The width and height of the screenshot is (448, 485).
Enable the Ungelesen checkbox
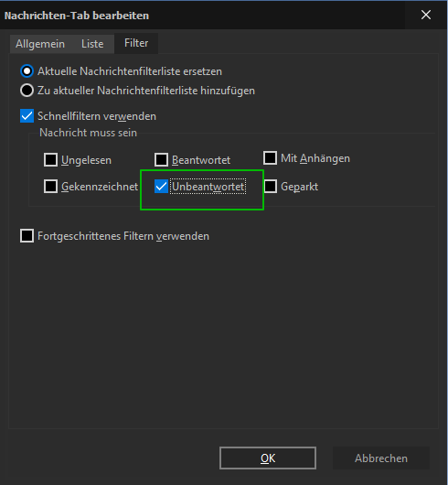(x=50, y=160)
